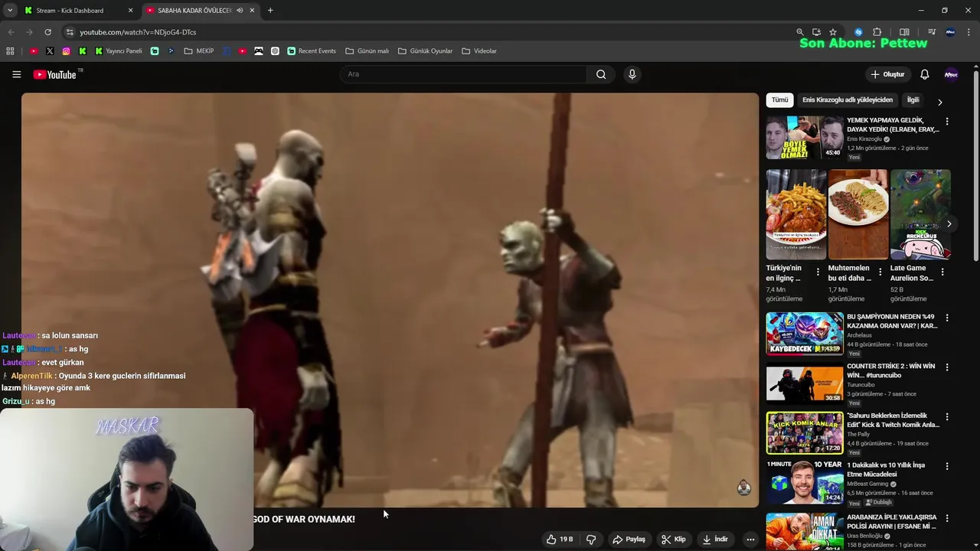Open the YouTube account avatar menu

click(951, 74)
